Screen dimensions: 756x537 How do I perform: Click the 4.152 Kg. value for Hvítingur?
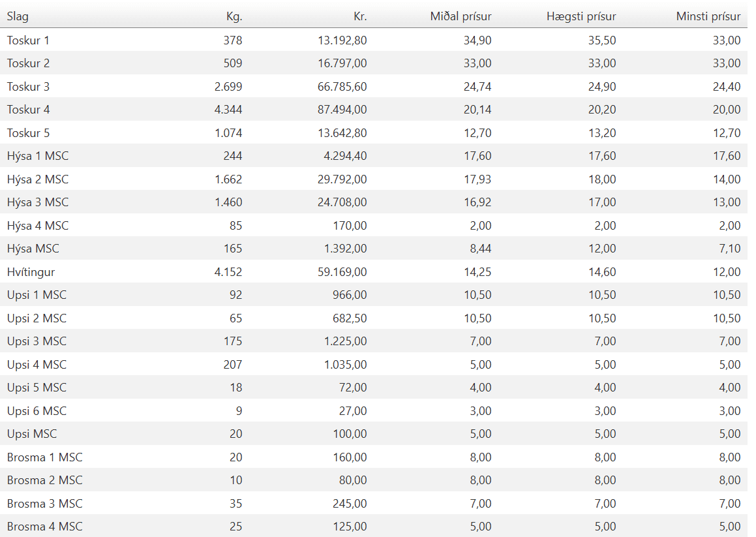pos(228,272)
